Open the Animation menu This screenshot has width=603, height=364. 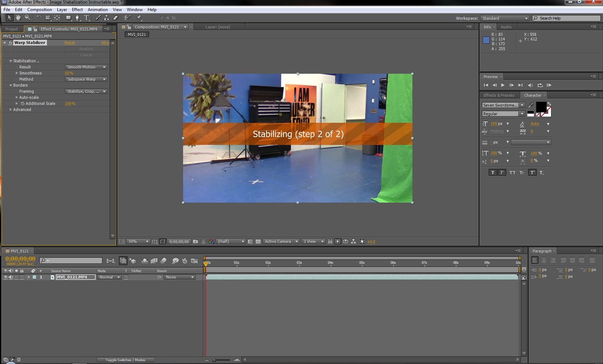tap(97, 10)
